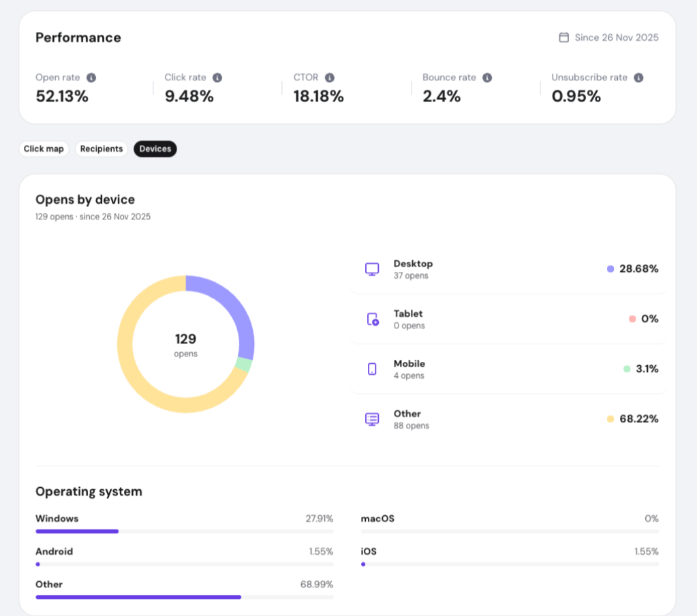Click the 129 opens donut chart center
The height and width of the screenshot is (616, 697).
pos(185,344)
